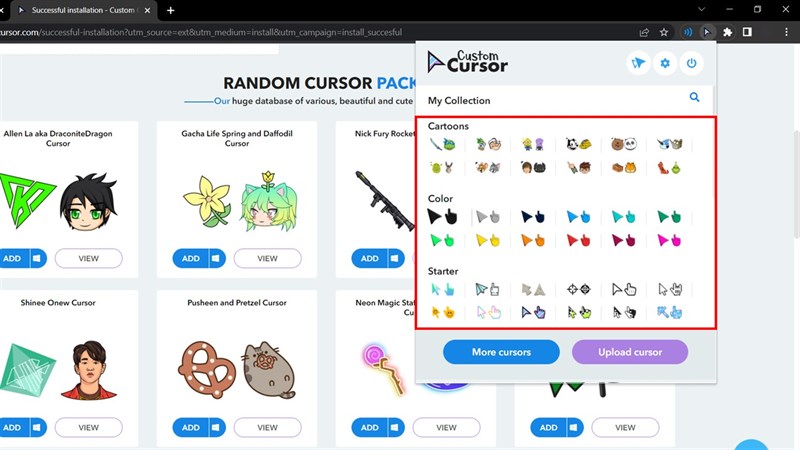
Task: Choose Felix the Cat cartoon cursor
Action: click(578, 144)
